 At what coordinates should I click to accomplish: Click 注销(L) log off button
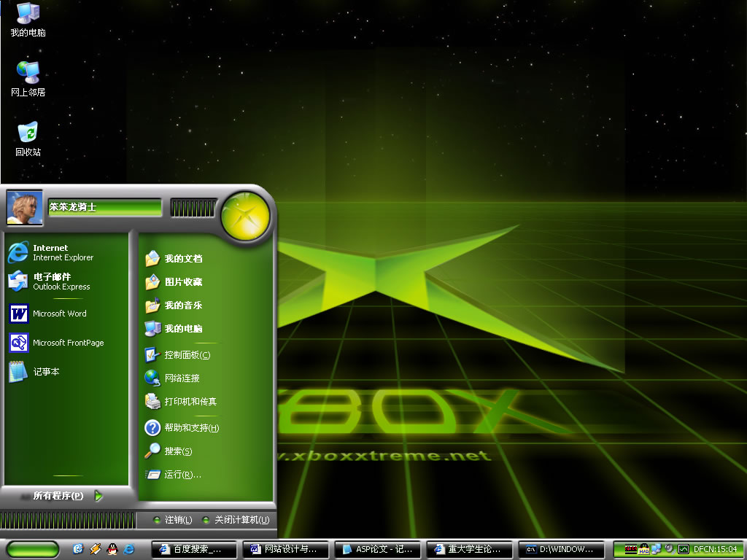[173, 520]
